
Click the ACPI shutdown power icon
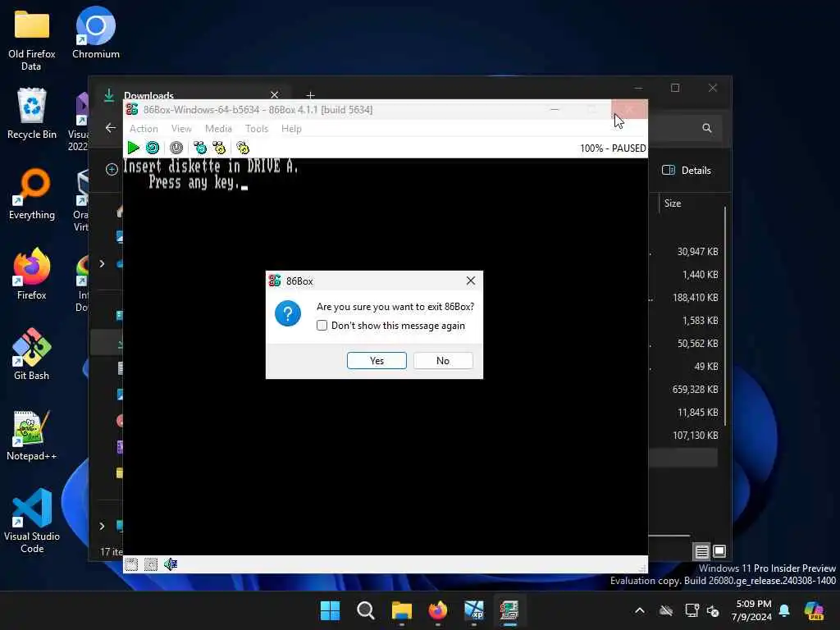[176, 148]
